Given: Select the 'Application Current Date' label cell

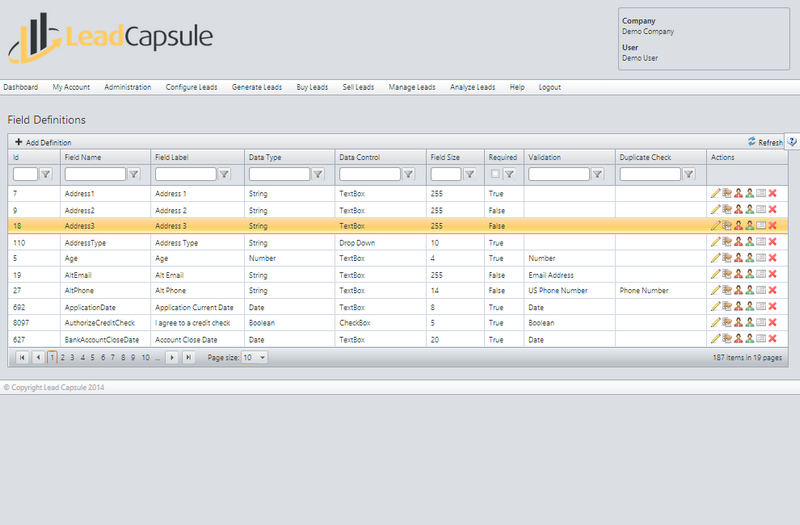Looking at the screenshot, I should pos(194,307).
